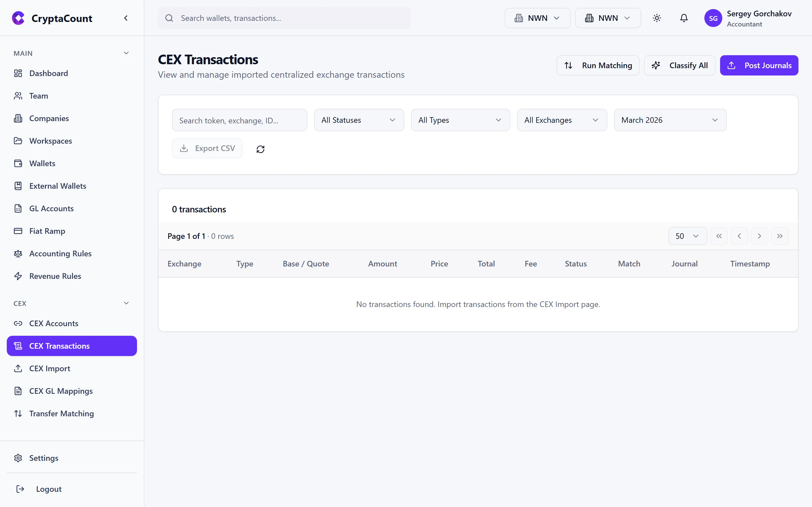Switch to the CEX Import page
The width and height of the screenshot is (812, 507).
tap(49, 368)
